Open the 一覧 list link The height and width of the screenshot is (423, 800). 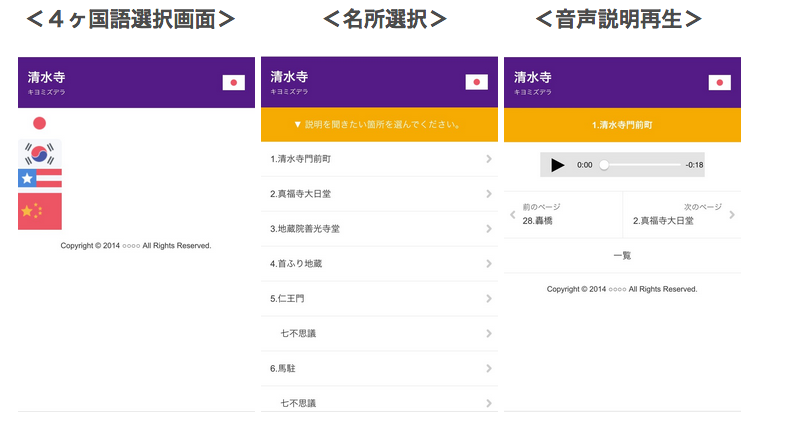pos(621,256)
